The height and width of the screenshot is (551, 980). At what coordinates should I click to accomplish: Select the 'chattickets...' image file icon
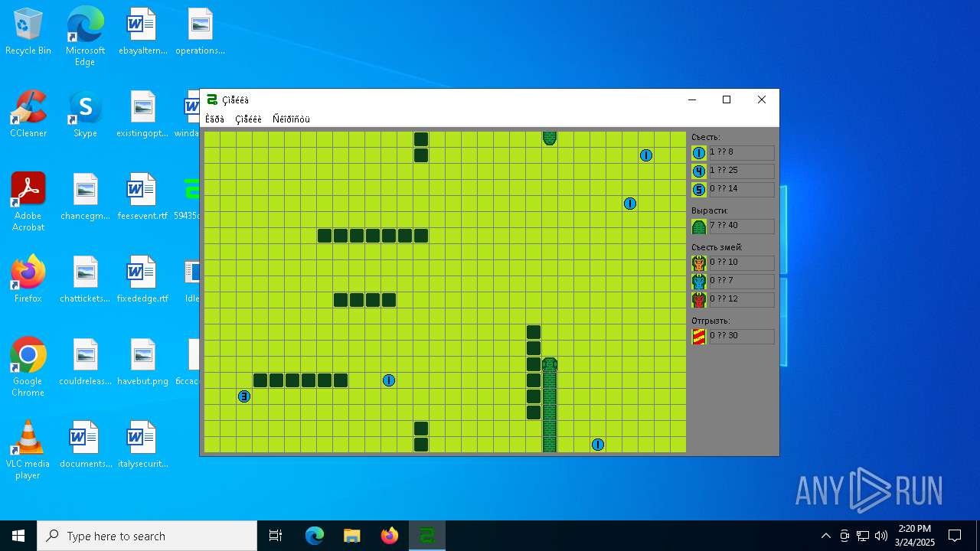[x=85, y=279]
